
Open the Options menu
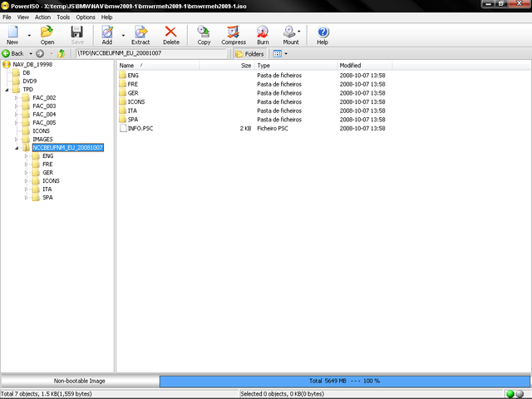tap(86, 17)
